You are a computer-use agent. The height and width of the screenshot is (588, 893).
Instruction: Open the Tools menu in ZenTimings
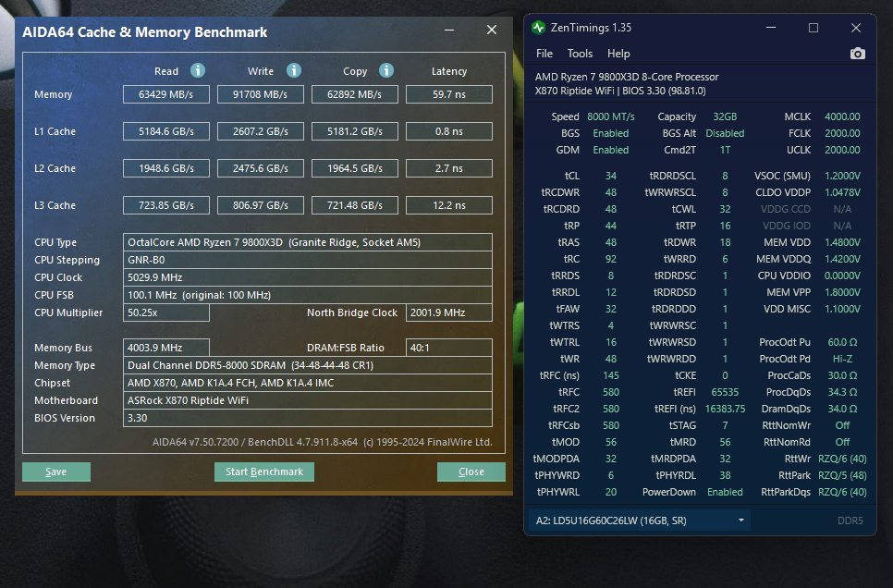(x=580, y=54)
